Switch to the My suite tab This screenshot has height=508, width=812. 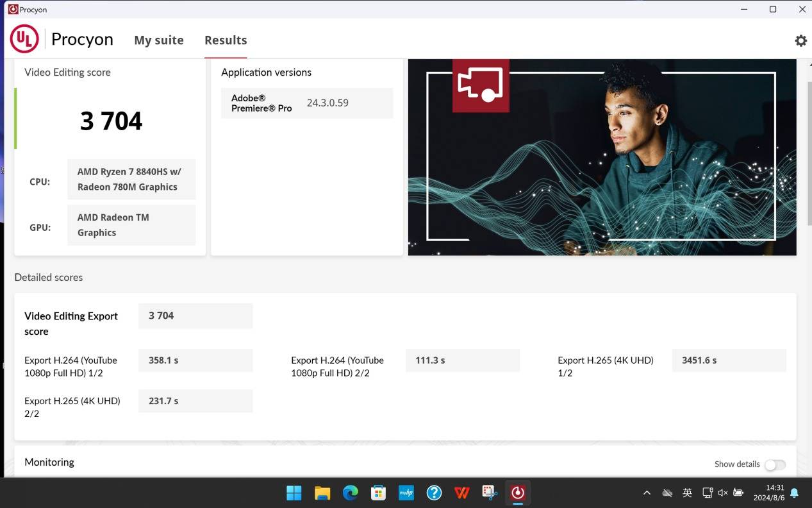(159, 40)
